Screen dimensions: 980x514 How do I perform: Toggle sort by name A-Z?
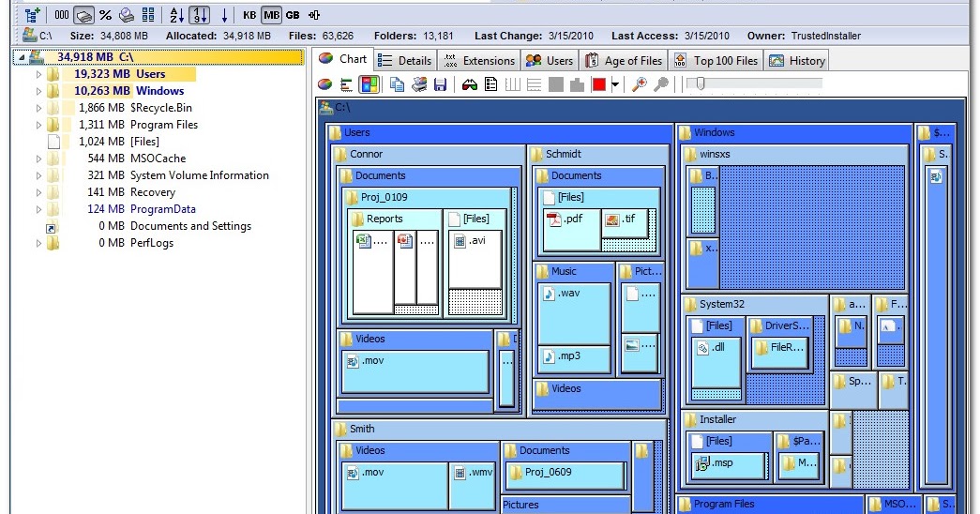[x=177, y=14]
